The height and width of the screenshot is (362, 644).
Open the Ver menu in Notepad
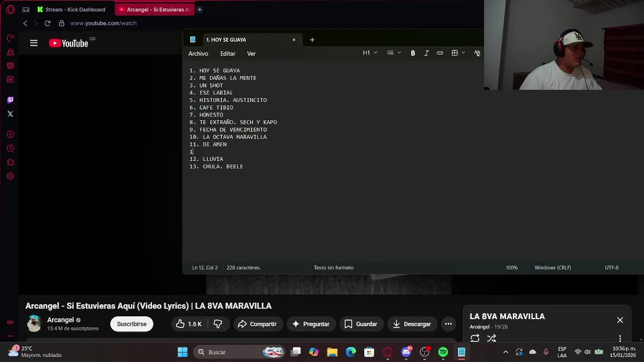click(251, 53)
